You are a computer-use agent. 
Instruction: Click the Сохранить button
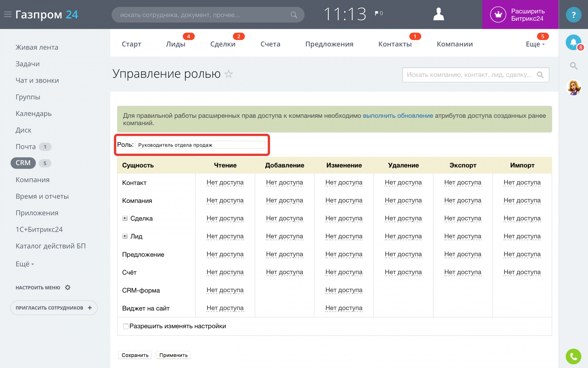[135, 355]
